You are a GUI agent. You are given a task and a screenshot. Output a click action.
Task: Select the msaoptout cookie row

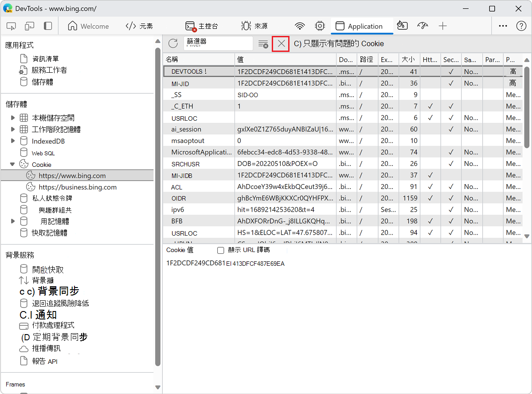point(343,141)
